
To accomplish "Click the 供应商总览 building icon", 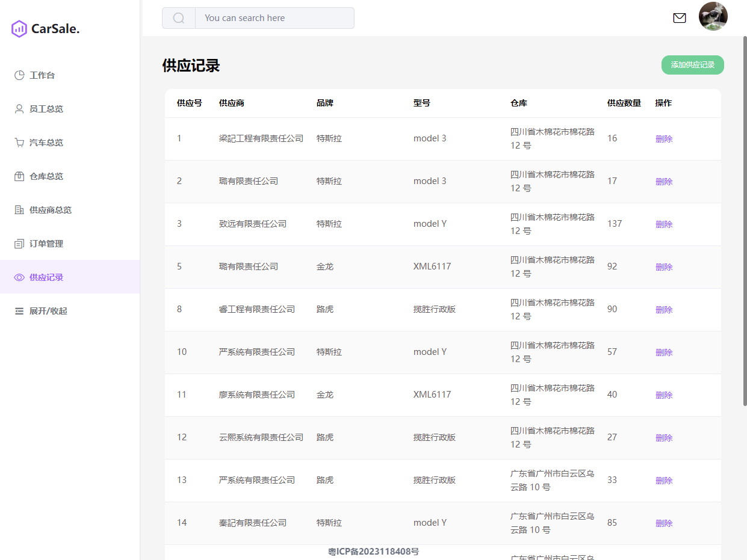I will 19,210.
